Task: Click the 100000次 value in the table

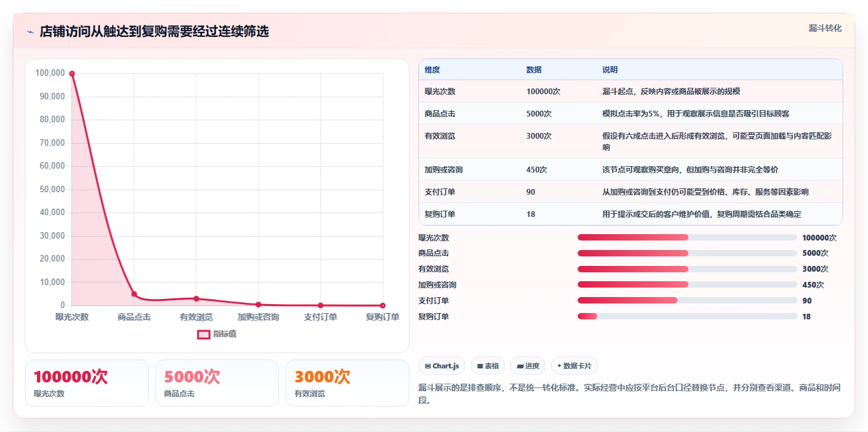Action: (x=543, y=92)
